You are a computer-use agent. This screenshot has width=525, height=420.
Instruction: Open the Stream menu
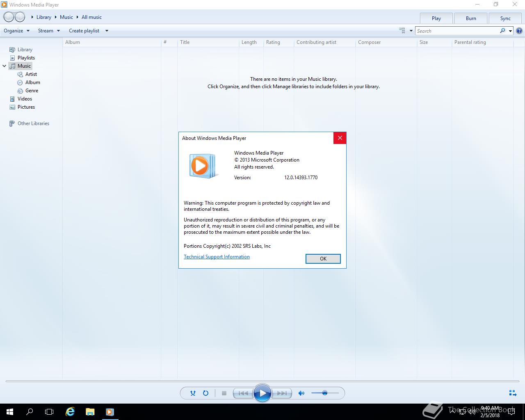pos(49,31)
